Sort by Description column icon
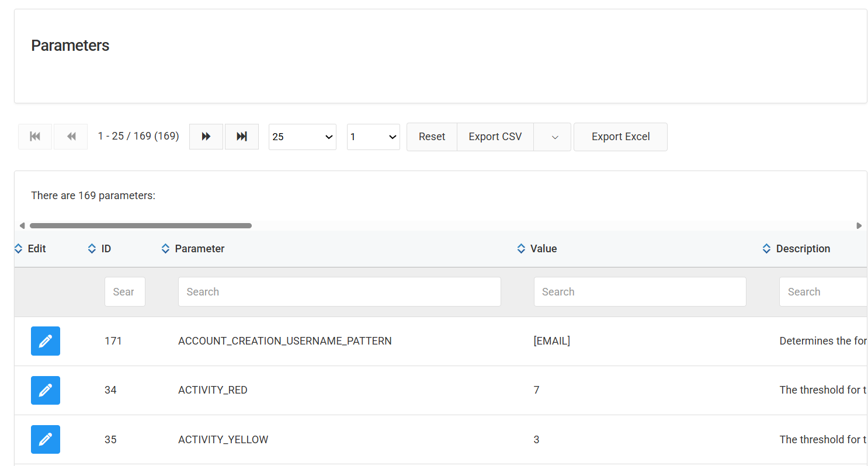Image resolution: width=868 pixels, height=466 pixels. (x=766, y=249)
